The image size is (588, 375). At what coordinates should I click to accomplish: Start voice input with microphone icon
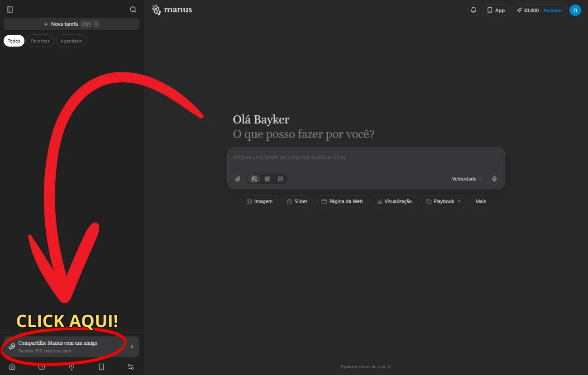pos(494,179)
